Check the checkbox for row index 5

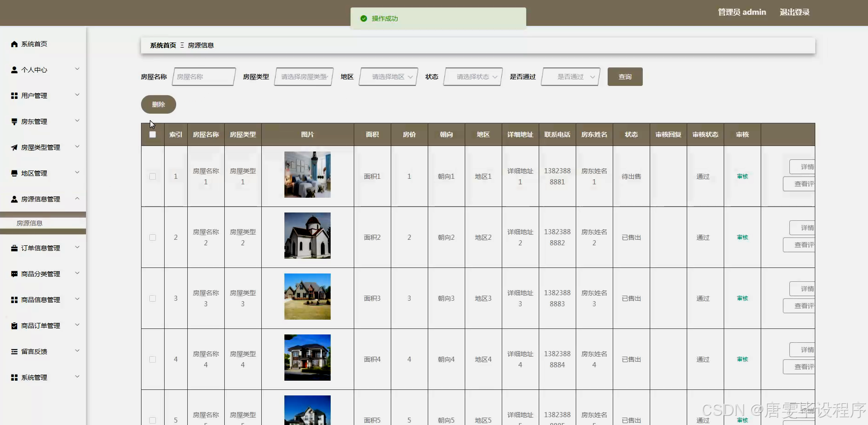[153, 420]
